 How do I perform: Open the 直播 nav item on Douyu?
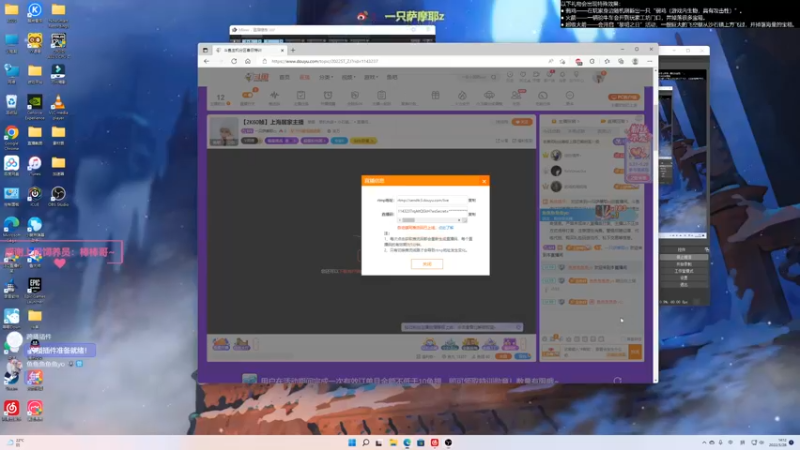click(305, 78)
